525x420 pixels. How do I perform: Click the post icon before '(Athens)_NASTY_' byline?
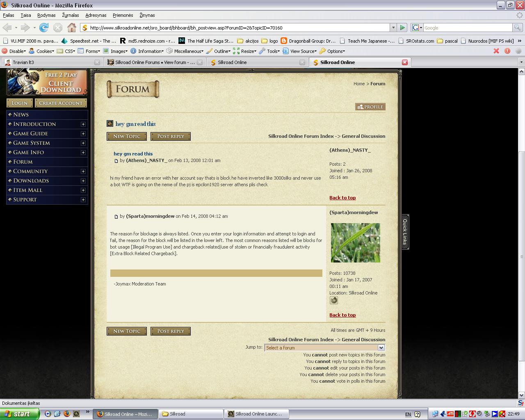click(x=116, y=161)
